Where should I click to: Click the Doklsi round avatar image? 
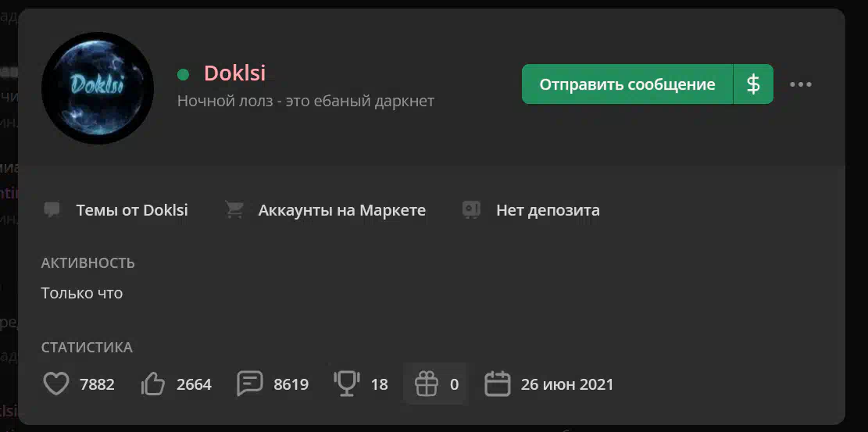coord(98,88)
